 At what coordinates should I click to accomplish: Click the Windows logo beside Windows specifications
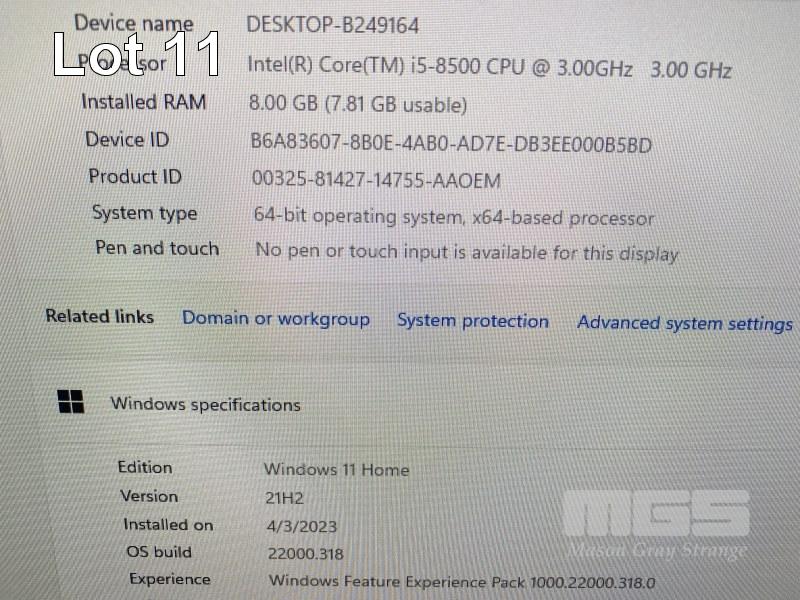click(70, 402)
